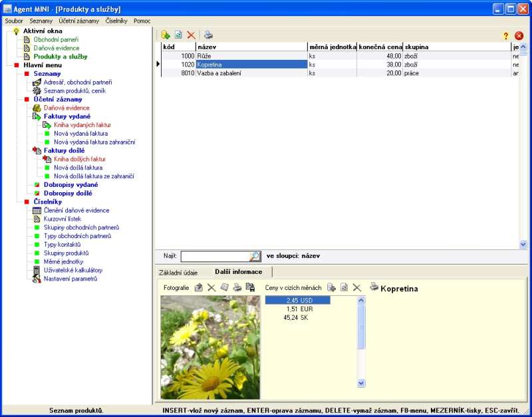Add foreign currency price icon
532x417 pixels.
click(x=331, y=287)
